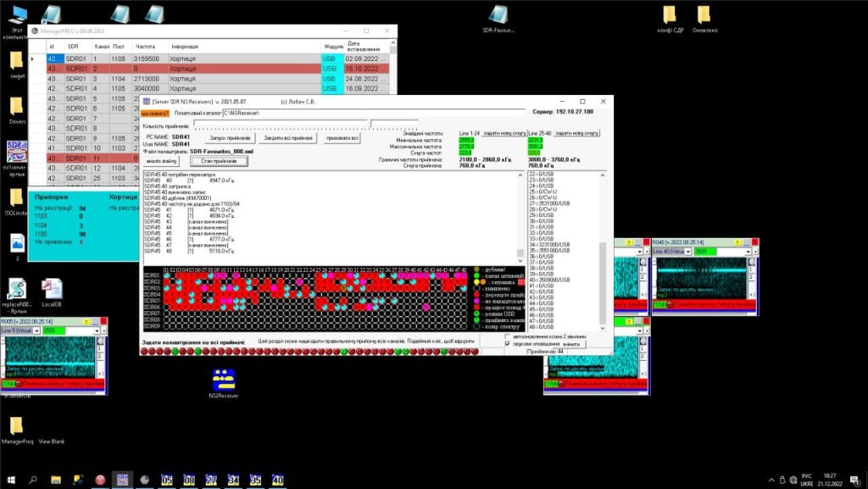
Task: Enable auto-refresh every 2 minutes checkbox
Action: tap(508, 336)
